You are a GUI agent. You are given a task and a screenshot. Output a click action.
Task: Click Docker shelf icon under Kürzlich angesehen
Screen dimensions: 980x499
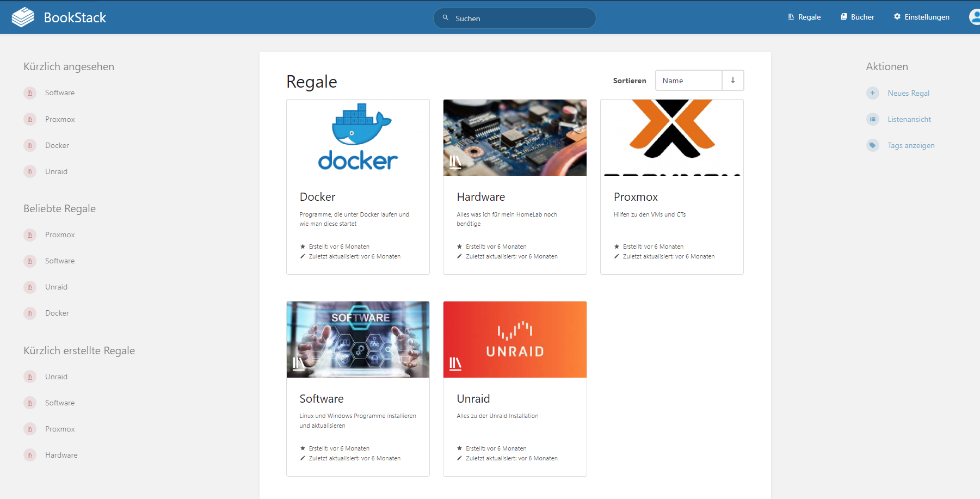[x=30, y=145]
